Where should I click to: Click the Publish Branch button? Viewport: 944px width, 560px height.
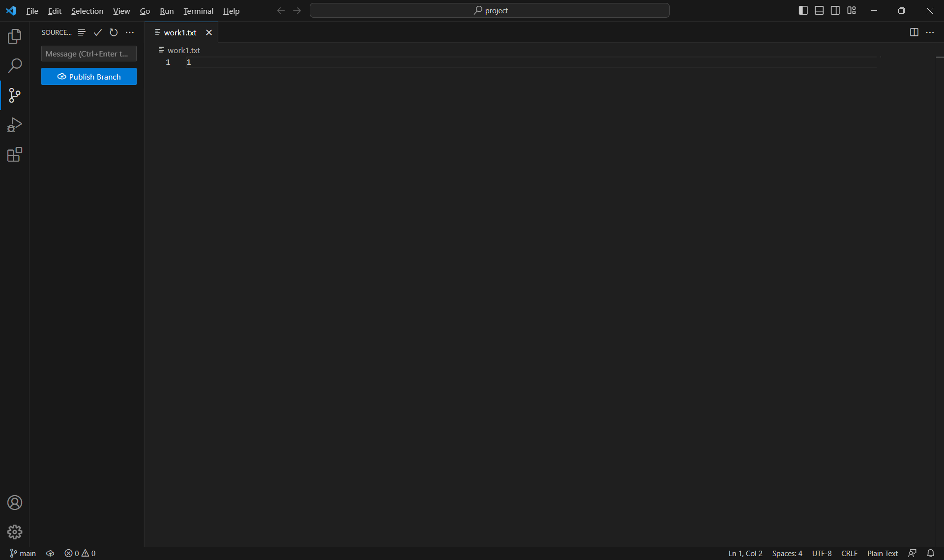click(89, 77)
